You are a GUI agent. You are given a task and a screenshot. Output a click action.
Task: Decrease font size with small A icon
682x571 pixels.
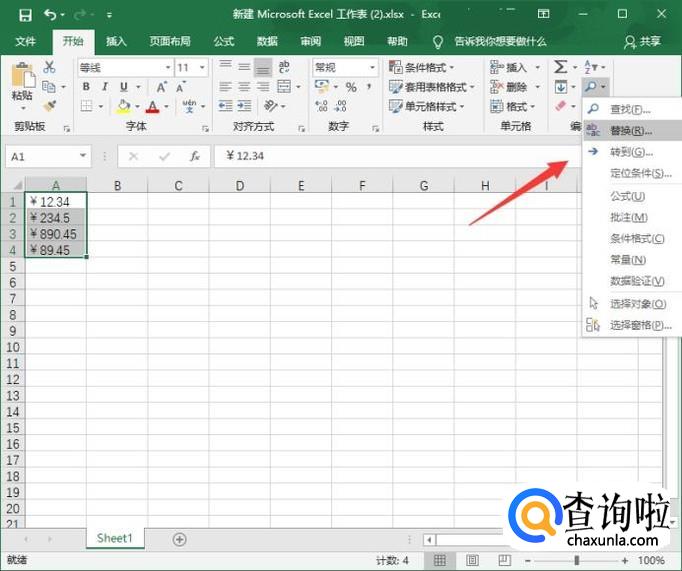pos(181,87)
